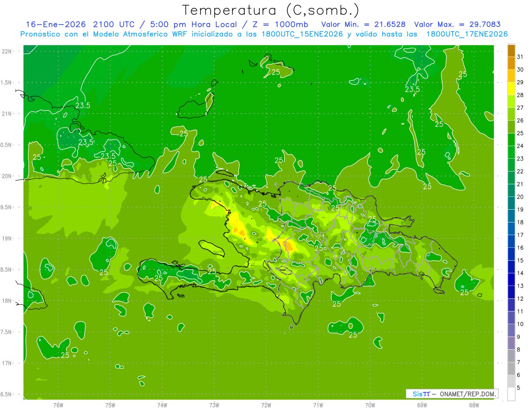The width and height of the screenshot is (532, 411).
Task: Click the 19N latitude axis label
Action: click(7, 239)
